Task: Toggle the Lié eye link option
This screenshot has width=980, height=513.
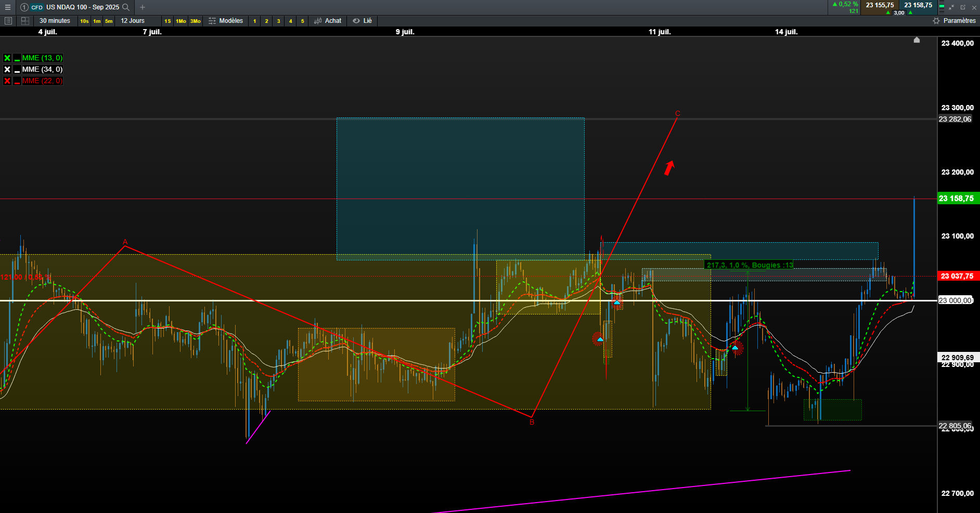Action: [x=363, y=21]
